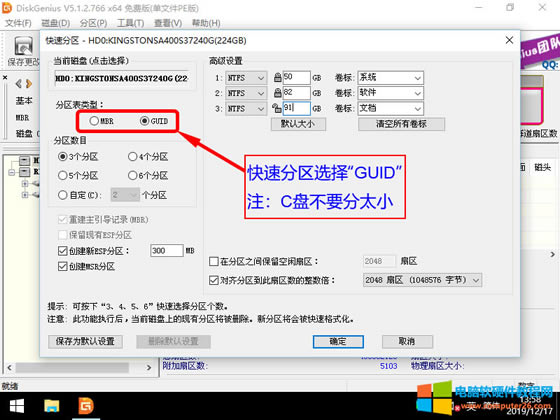This screenshot has height=420, width=560.
Task: Select GUID partition table type
Action: point(154,121)
